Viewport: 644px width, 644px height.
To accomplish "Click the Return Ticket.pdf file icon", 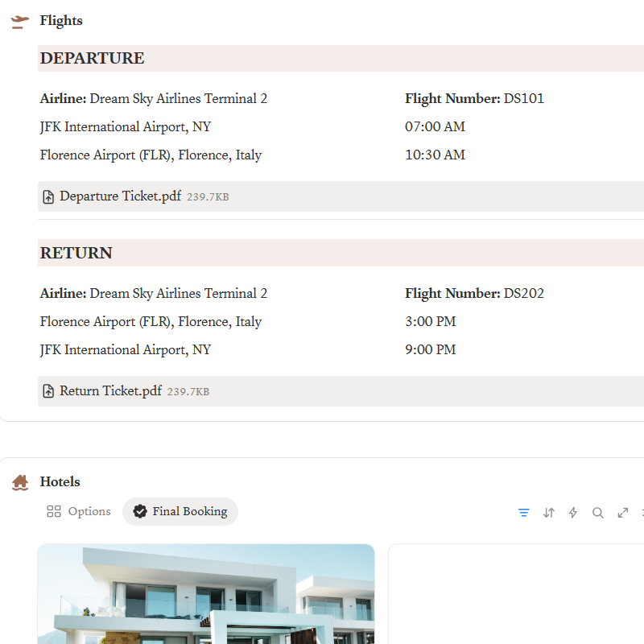I will coord(48,392).
